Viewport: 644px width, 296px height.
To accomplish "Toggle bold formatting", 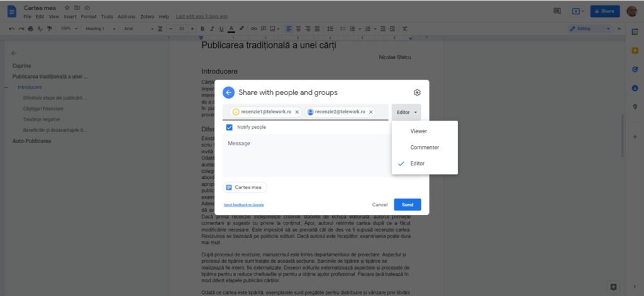I will (x=203, y=29).
